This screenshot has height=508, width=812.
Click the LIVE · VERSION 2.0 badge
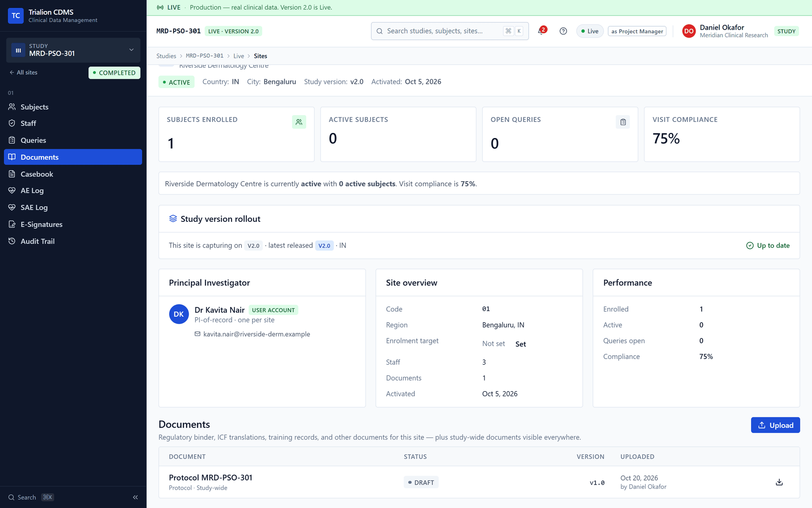(x=233, y=31)
